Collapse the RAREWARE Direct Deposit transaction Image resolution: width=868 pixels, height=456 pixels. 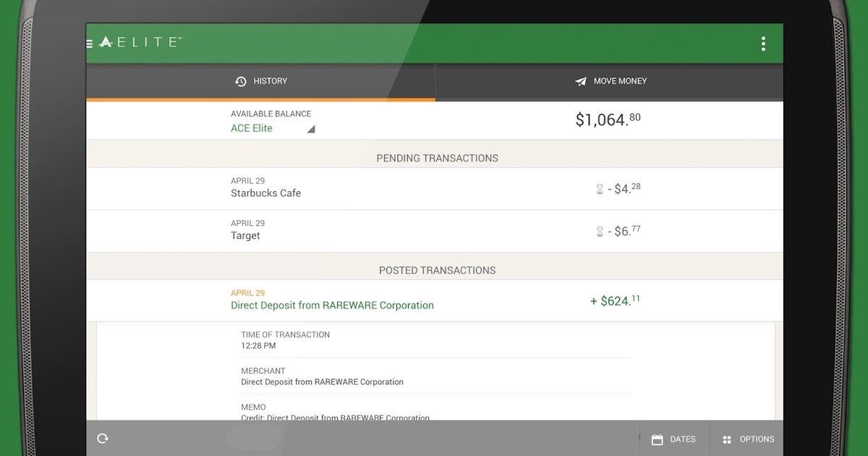[x=332, y=305]
